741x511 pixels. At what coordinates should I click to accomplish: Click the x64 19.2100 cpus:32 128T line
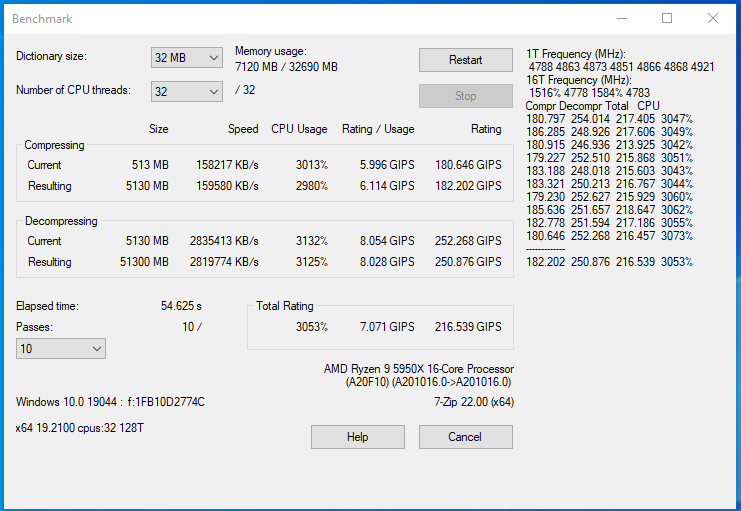coord(79,428)
